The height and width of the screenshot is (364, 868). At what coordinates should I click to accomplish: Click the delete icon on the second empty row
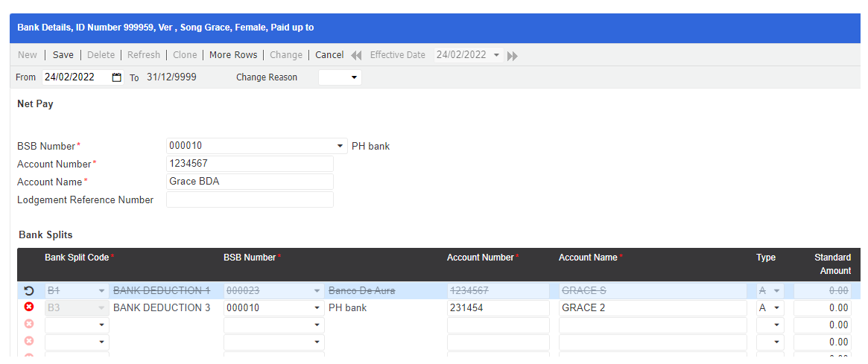(x=29, y=342)
